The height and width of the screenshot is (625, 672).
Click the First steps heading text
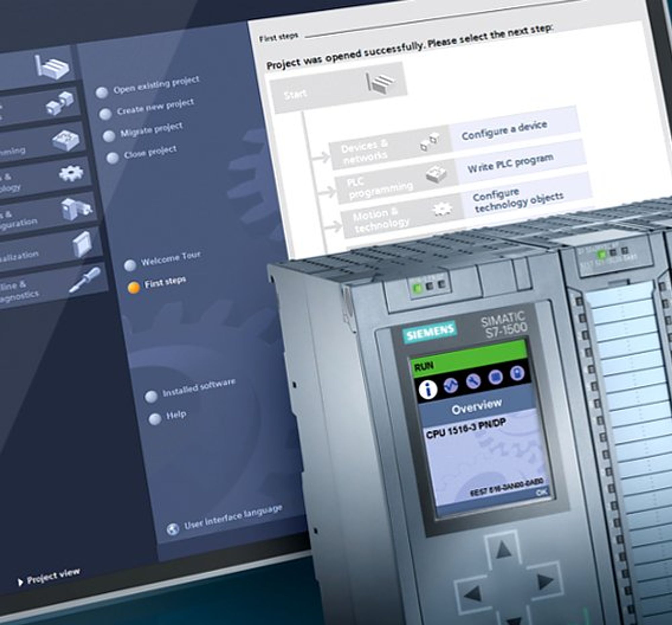click(279, 37)
